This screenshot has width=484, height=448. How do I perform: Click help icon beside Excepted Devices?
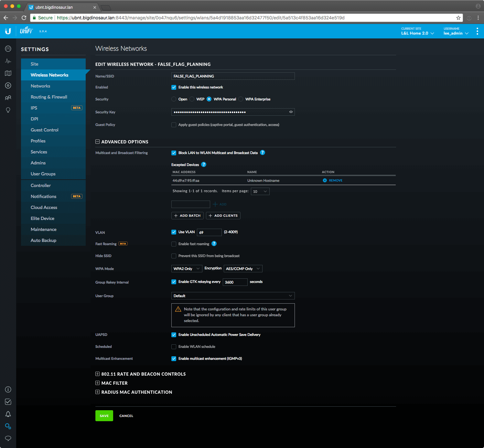204,164
